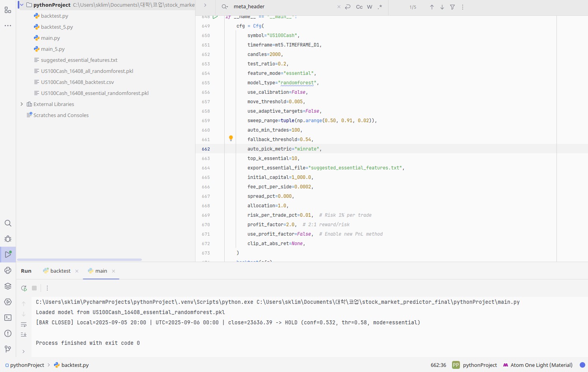Open search history dropdown magnifier
Screen dimensions: 588x372
(225, 7)
